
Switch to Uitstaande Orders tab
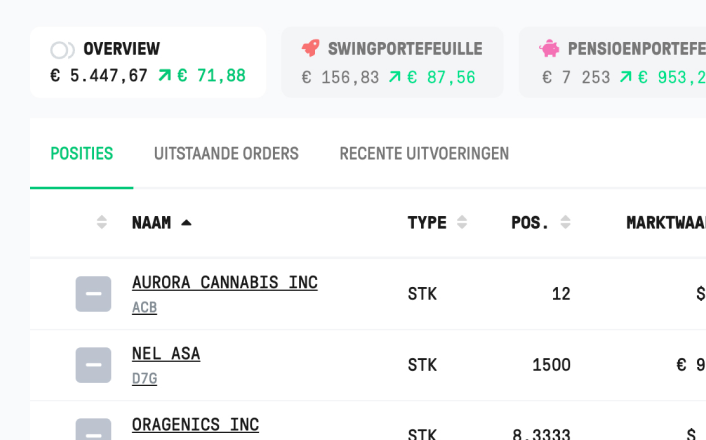tap(226, 154)
